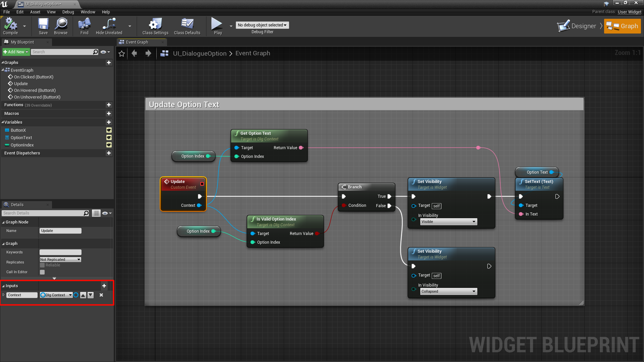Add a new variable with plus
Image resolution: width=644 pixels, height=362 pixels.
click(109, 122)
